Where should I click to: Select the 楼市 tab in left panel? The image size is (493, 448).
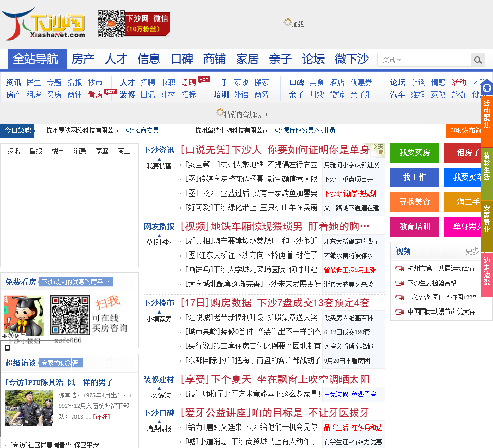tap(58, 151)
